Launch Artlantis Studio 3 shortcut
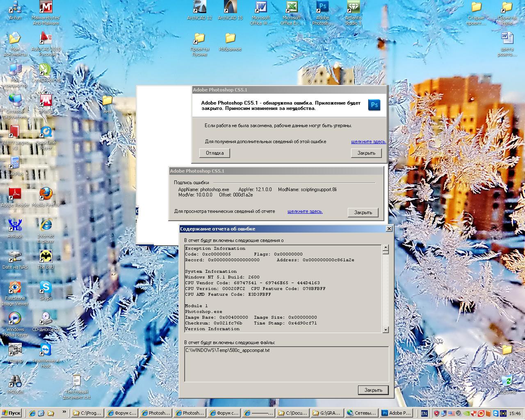The height and width of the screenshot is (420, 525). pos(353,13)
